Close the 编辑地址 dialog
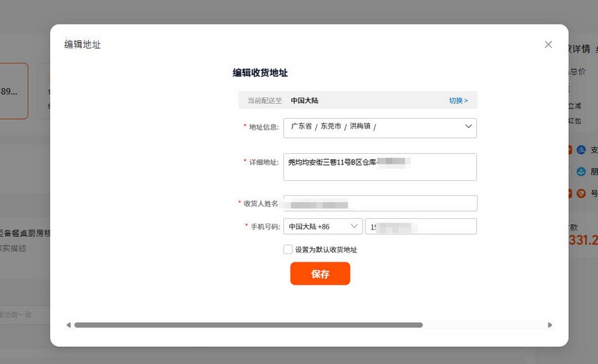The height and width of the screenshot is (364, 598). [x=548, y=45]
